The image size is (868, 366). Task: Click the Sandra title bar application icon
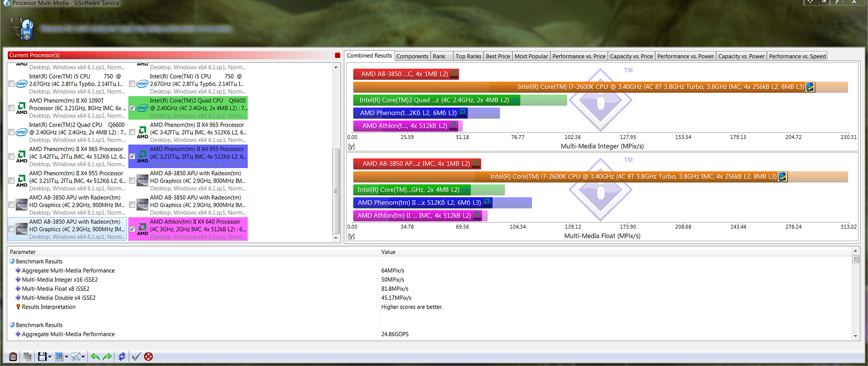pyautogui.click(x=6, y=3)
